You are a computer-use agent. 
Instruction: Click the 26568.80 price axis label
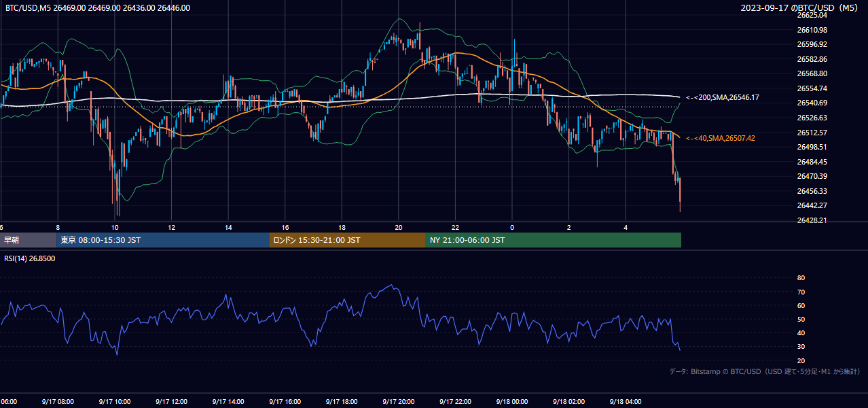click(x=812, y=73)
